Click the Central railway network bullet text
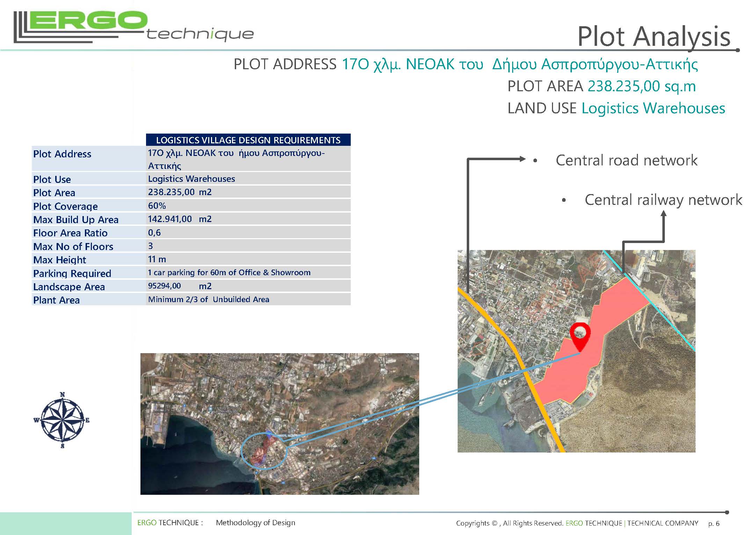 (663, 200)
